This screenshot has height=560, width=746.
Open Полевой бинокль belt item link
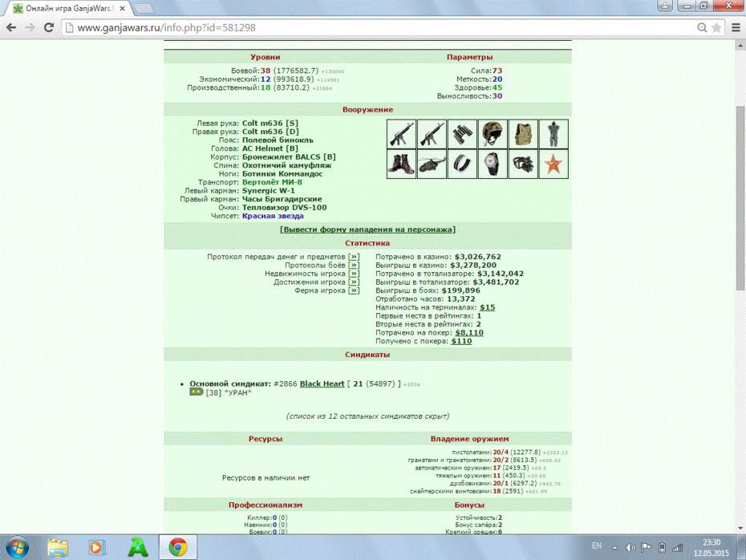click(x=278, y=140)
